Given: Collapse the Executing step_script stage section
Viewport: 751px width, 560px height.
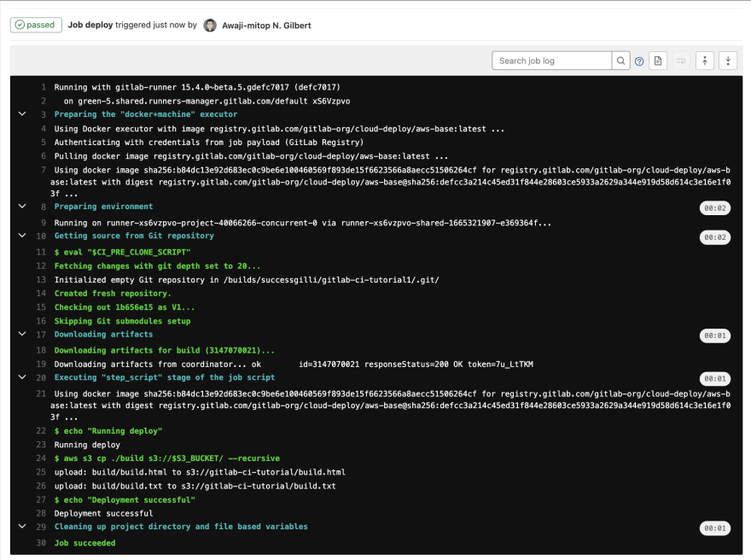Looking at the screenshot, I should (x=22, y=377).
